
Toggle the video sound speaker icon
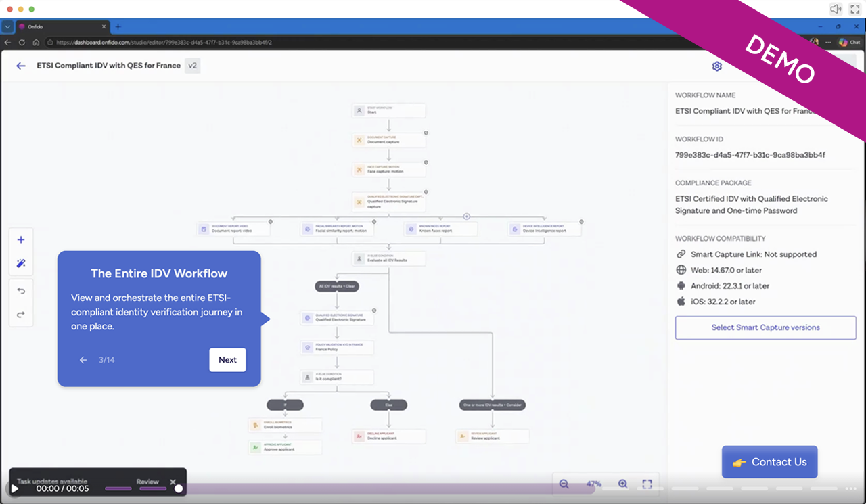[x=836, y=9]
